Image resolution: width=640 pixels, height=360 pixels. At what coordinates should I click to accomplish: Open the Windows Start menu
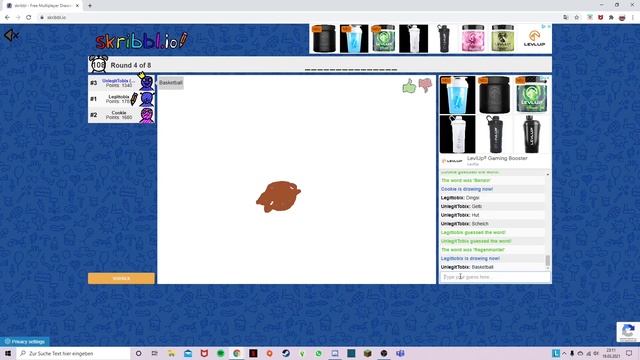[8, 353]
